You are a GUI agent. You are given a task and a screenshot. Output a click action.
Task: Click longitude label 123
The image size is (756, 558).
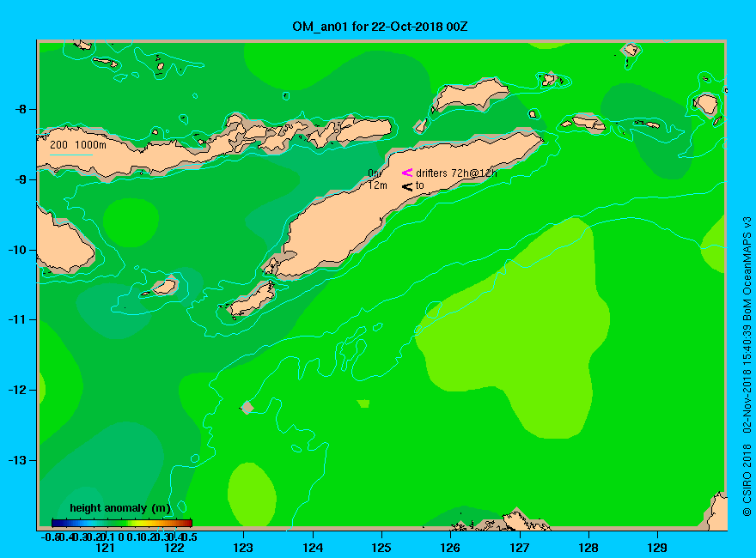pyautogui.click(x=243, y=548)
